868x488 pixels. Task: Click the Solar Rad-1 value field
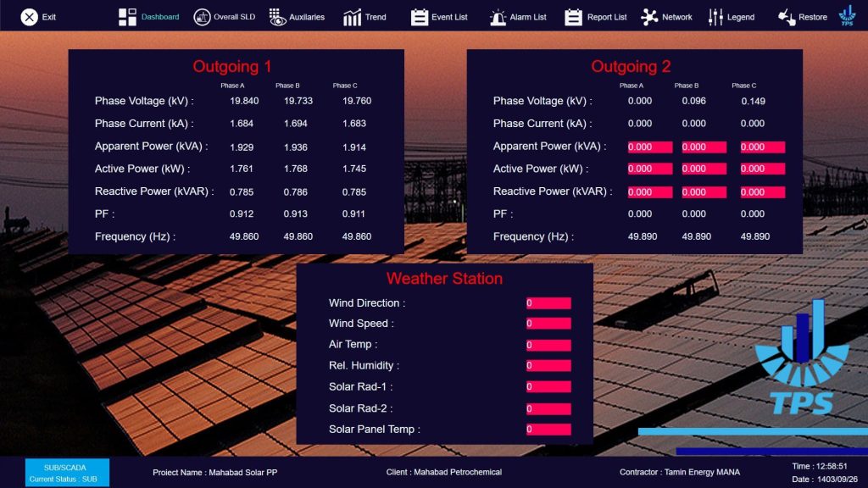(548, 386)
